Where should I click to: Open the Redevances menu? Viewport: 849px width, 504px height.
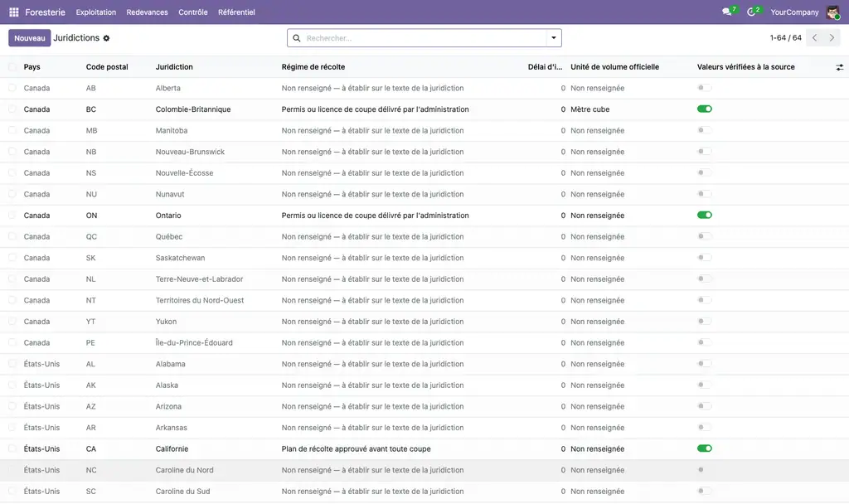pyautogui.click(x=148, y=12)
